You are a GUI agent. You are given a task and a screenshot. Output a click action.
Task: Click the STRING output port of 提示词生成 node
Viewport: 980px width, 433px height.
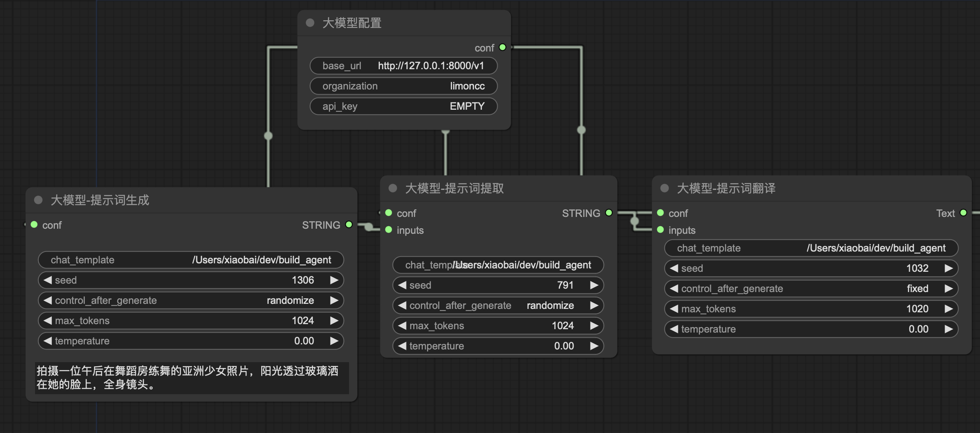[349, 225]
